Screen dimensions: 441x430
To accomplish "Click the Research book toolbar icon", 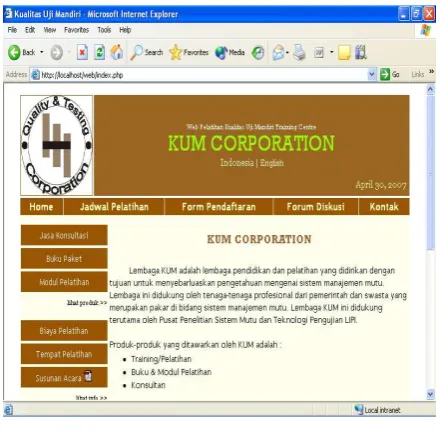I will (x=360, y=52).
